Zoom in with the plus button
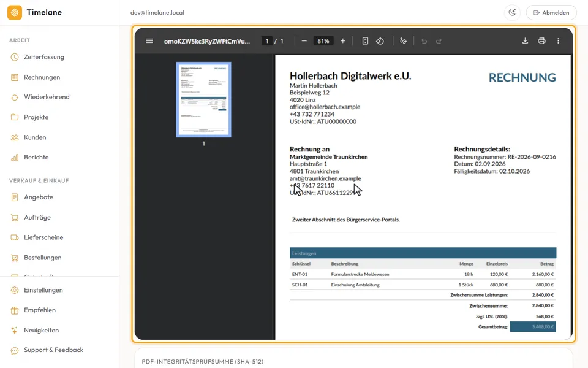The height and width of the screenshot is (368, 588). pyautogui.click(x=343, y=41)
